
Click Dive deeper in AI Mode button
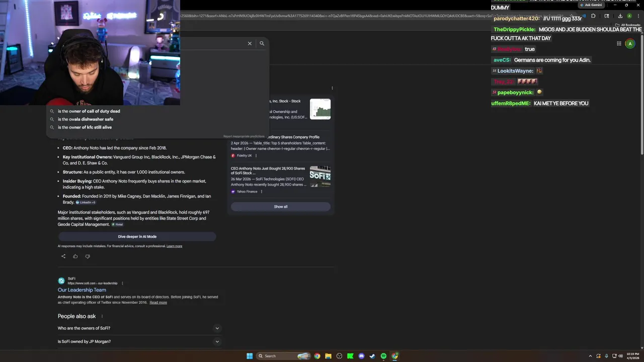pos(137,236)
